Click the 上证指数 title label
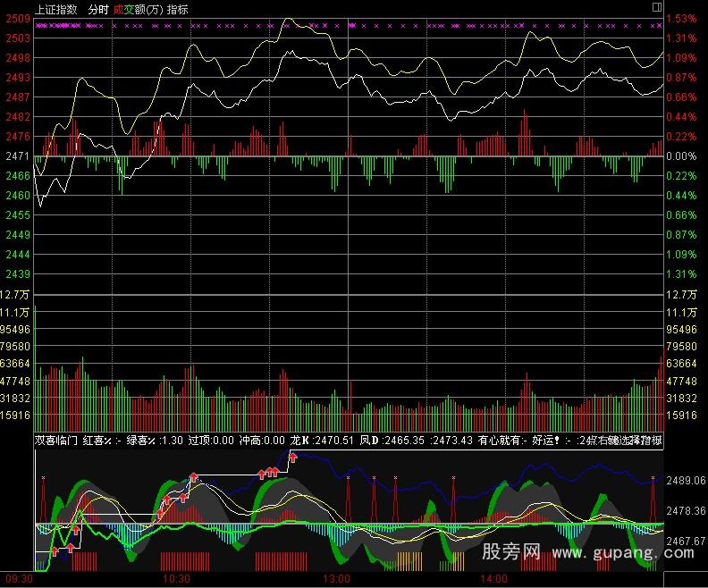Image resolution: width=708 pixels, height=588 pixels. tap(56, 10)
